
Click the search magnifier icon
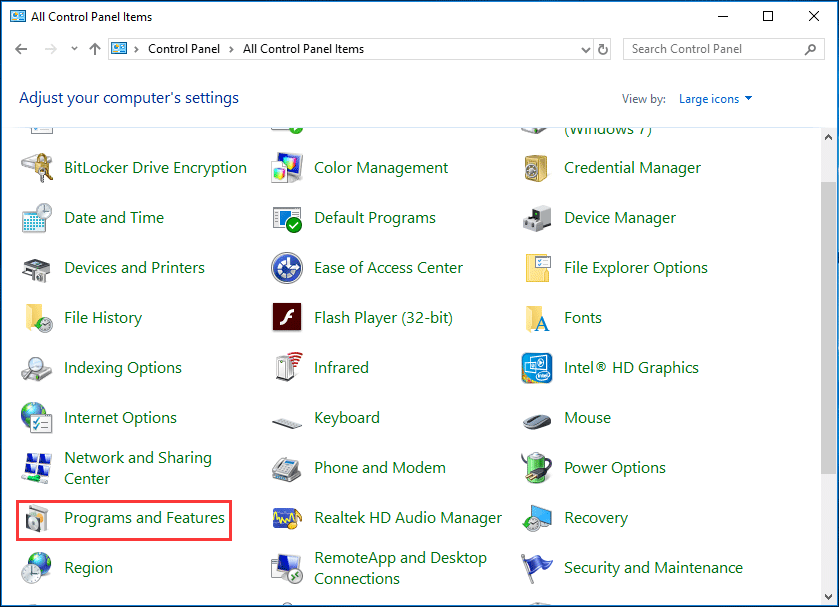pyautogui.click(x=811, y=49)
